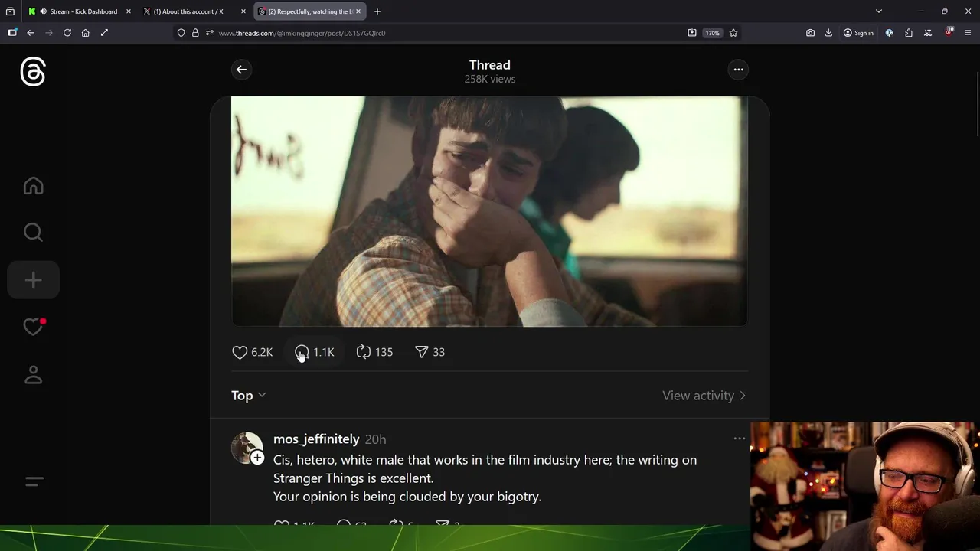This screenshot has height=551, width=980.
Task: Close the Kick Dashboard tab
Action: 128,11
